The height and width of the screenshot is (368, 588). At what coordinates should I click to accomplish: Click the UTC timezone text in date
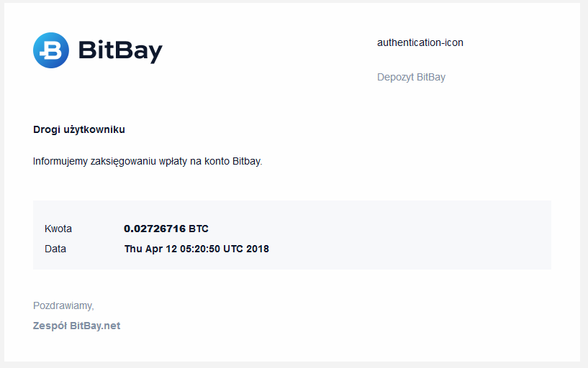coord(233,249)
